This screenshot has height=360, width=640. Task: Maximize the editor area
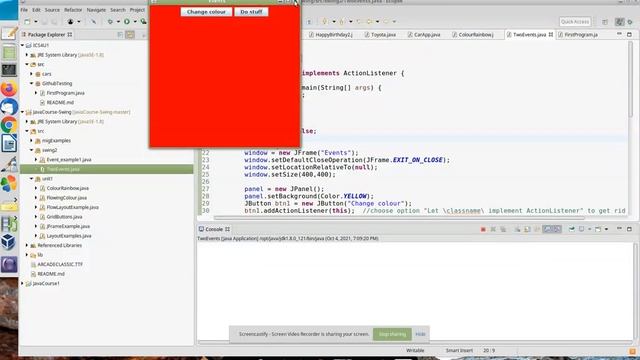629,34
